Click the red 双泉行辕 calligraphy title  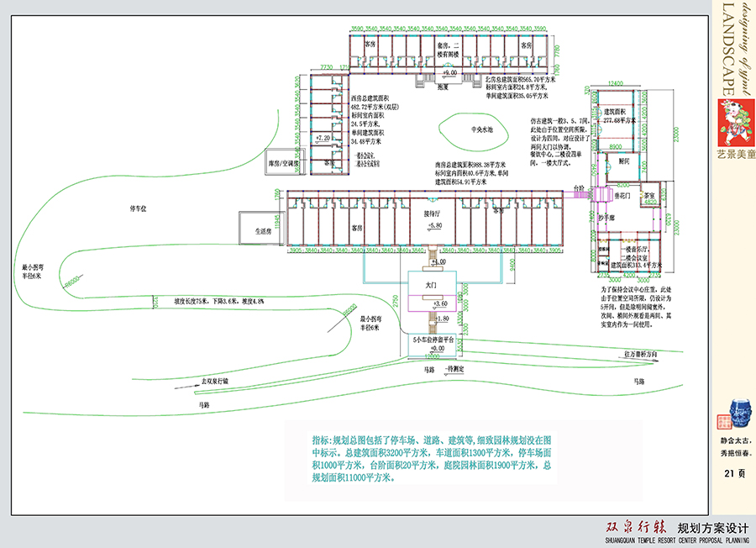coord(636,527)
